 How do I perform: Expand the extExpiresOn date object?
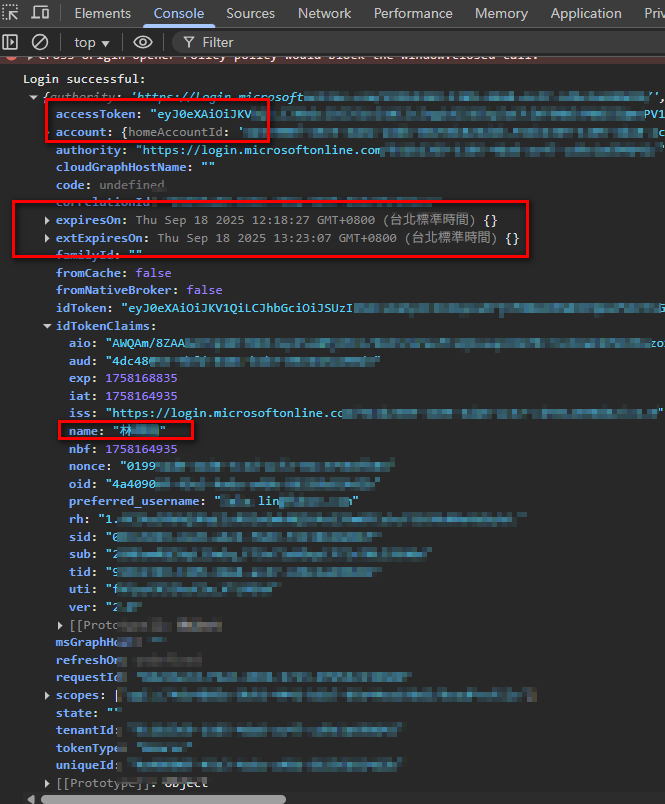[x=47, y=238]
